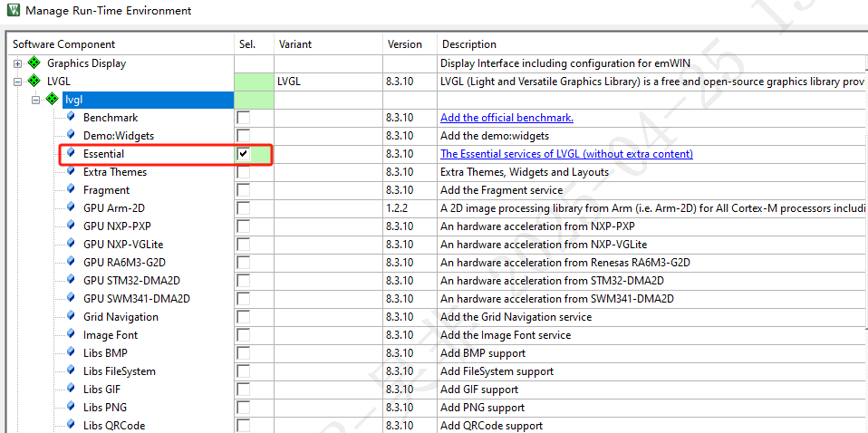Select the GPU Arm-2D row label
Image resolution: width=868 pixels, height=433 pixels.
point(114,208)
